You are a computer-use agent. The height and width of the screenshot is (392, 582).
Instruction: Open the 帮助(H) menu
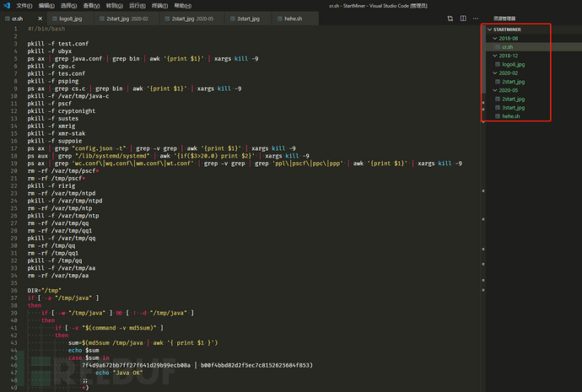183,6
